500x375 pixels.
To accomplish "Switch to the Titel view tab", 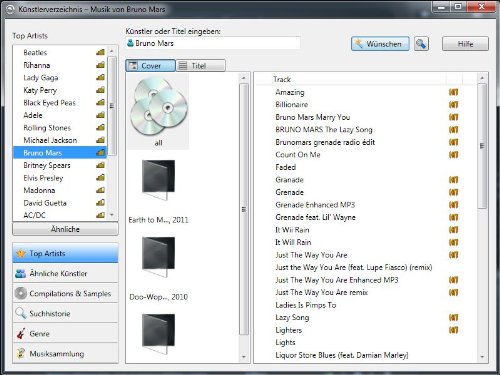I will (x=201, y=66).
